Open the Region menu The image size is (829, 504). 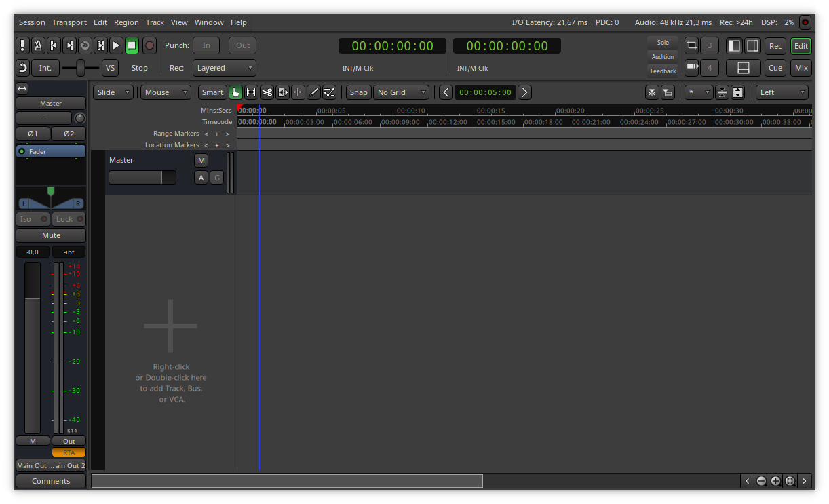(126, 22)
